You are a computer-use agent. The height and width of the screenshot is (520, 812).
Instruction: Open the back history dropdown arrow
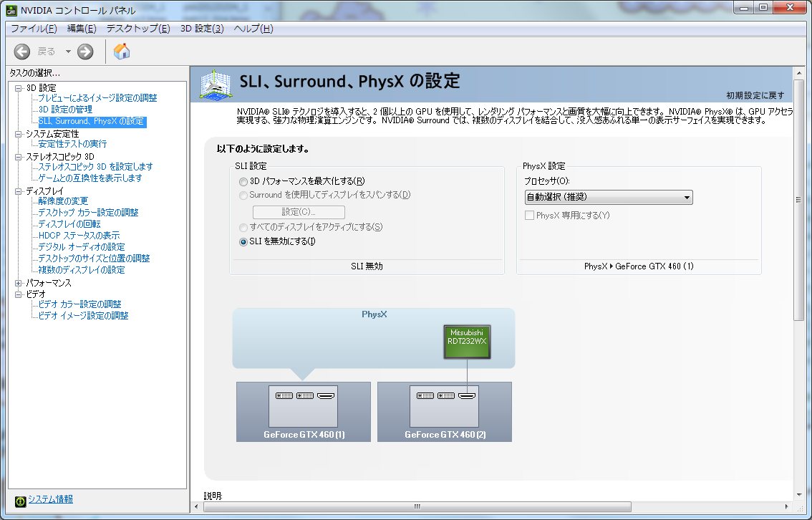point(68,52)
